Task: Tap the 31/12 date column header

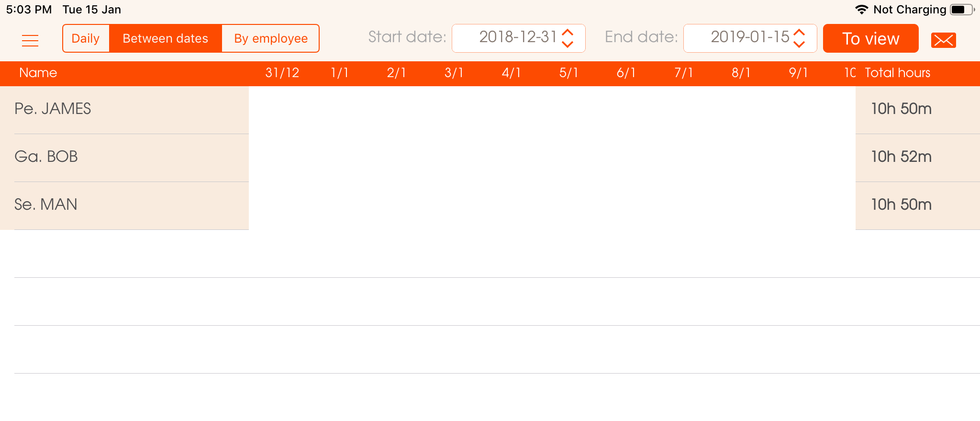Action: pyautogui.click(x=282, y=73)
